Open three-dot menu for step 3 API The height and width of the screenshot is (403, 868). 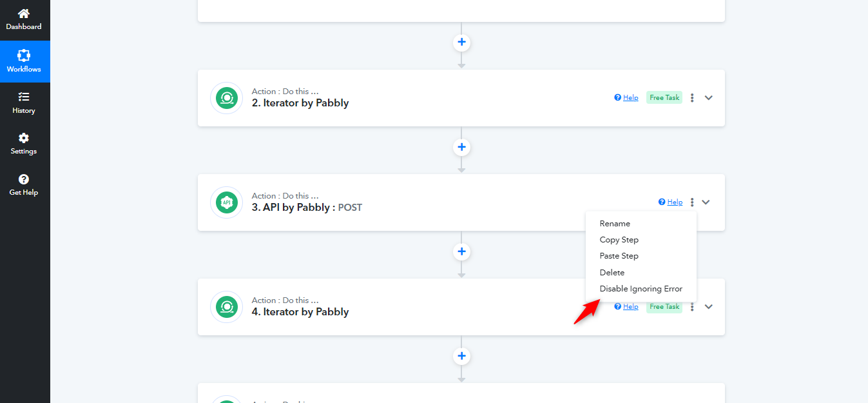click(692, 202)
